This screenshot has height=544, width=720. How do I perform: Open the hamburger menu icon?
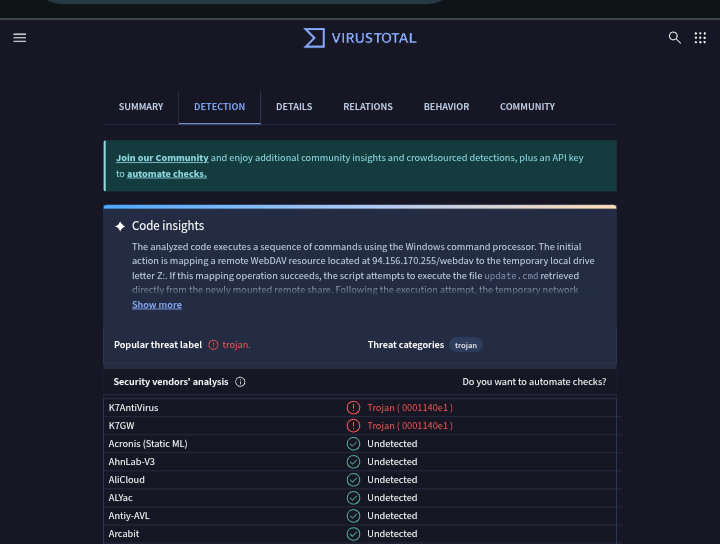20,38
